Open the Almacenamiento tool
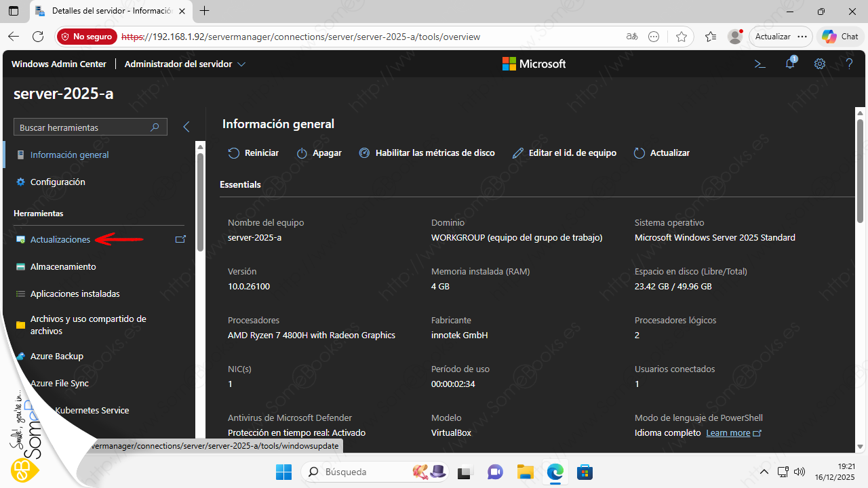 click(63, 266)
